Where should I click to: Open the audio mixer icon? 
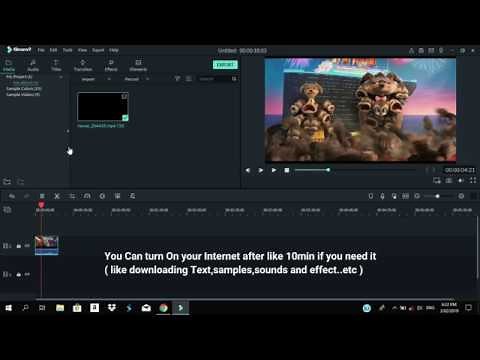pos(394,196)
